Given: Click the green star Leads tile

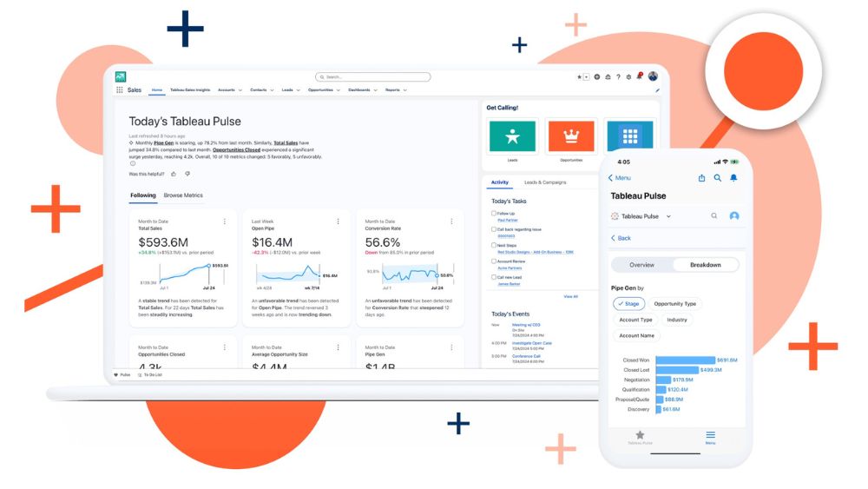Looking at the screenshot, I should click(x=513, y=135).
